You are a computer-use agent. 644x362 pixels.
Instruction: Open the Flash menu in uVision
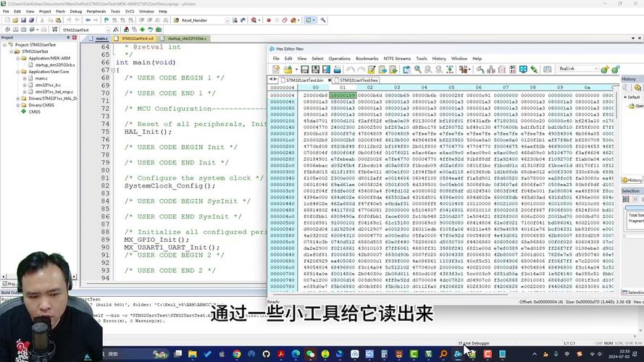click(60, 12)
